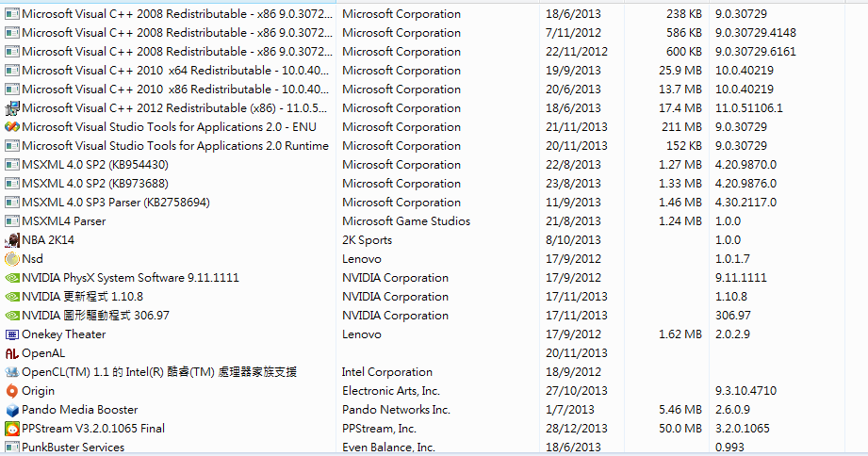Click the PPStream V3.2.0.1065 icon
The height and width of the screenshot is (456, 868).
pyautogui.click(x=11, y=429)
